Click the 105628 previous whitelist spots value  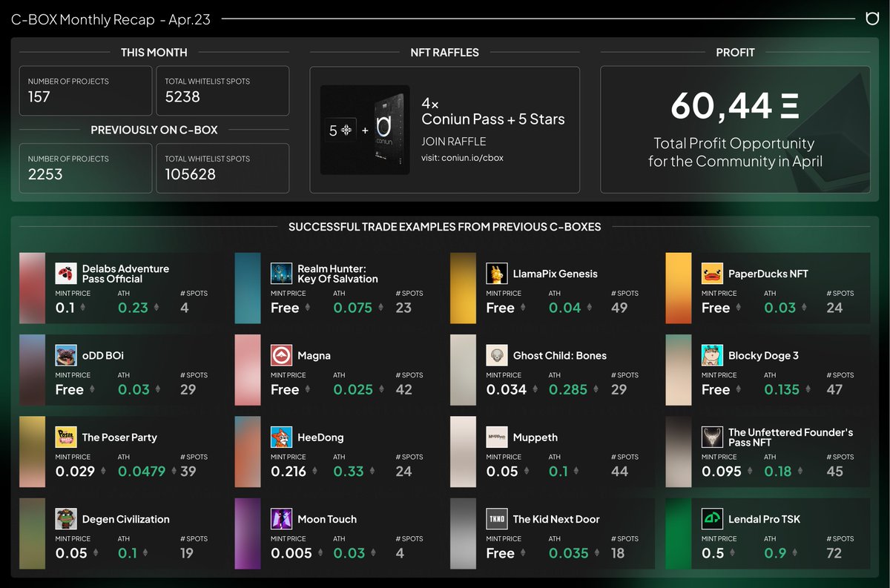pyautogui.click(x=191, y=174)
